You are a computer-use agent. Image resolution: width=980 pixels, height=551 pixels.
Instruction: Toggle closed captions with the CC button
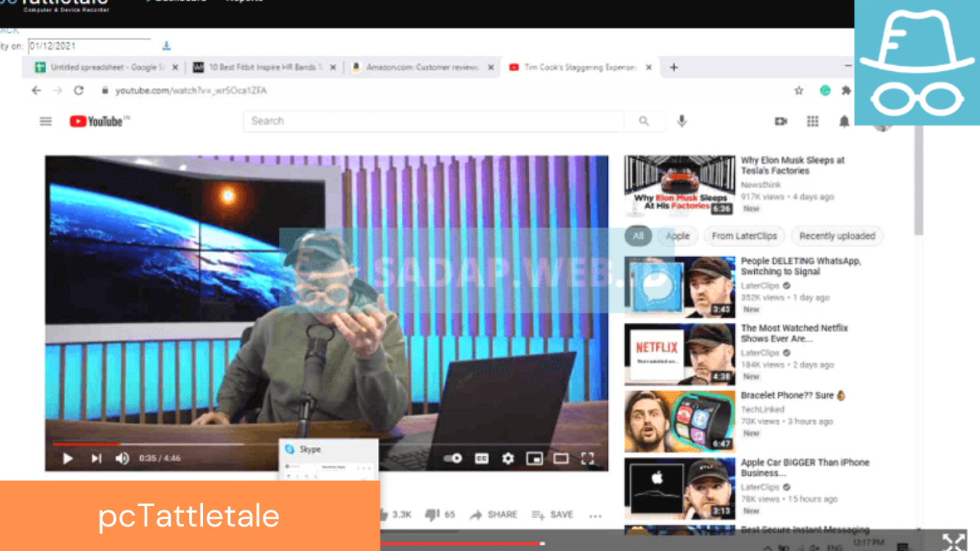point(482,458)
